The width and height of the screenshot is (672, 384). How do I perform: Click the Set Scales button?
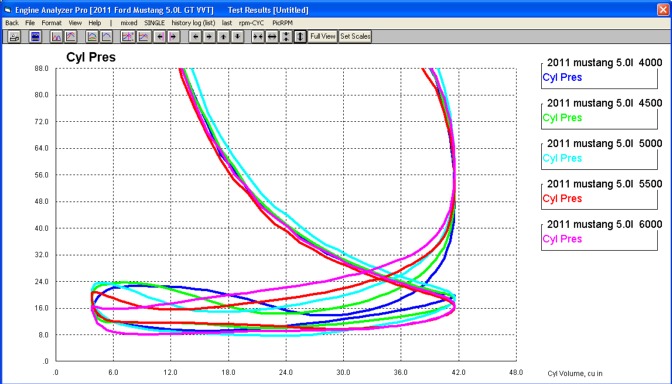click(355, 37)
